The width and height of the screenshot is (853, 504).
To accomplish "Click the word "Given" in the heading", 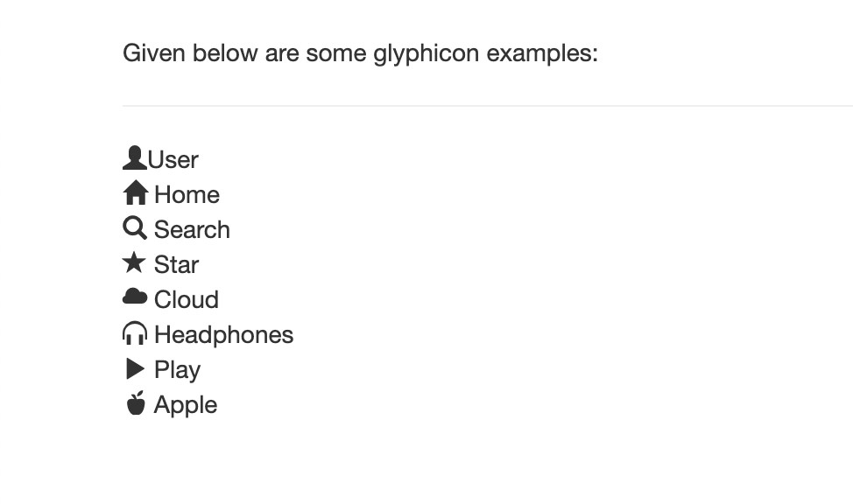I will (154, 53).
